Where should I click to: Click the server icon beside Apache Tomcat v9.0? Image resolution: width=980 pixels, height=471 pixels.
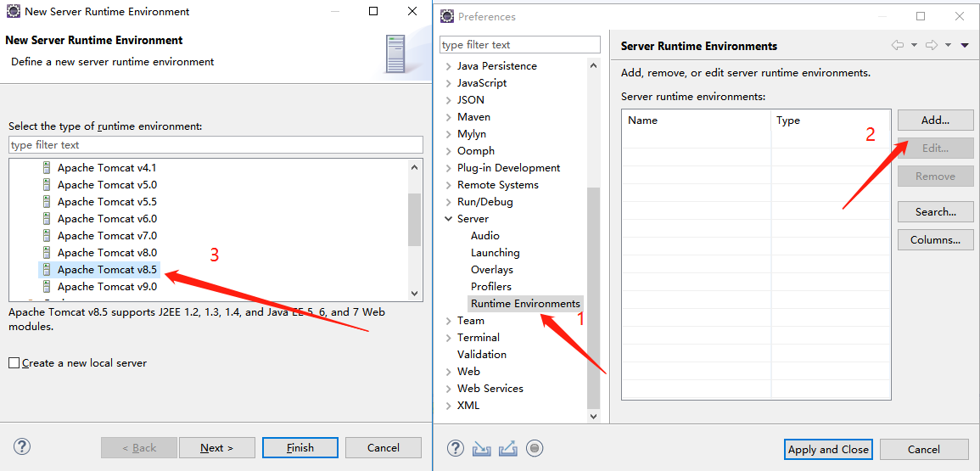(x=47, y=287)
